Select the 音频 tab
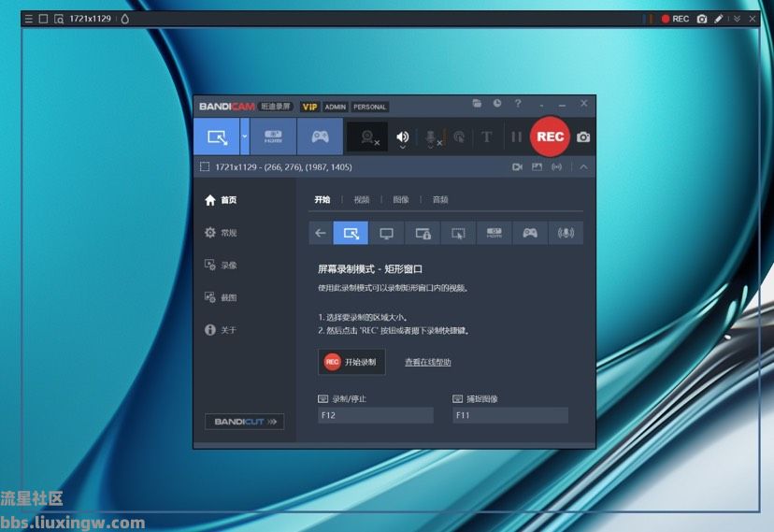 [x=440, y=199]
